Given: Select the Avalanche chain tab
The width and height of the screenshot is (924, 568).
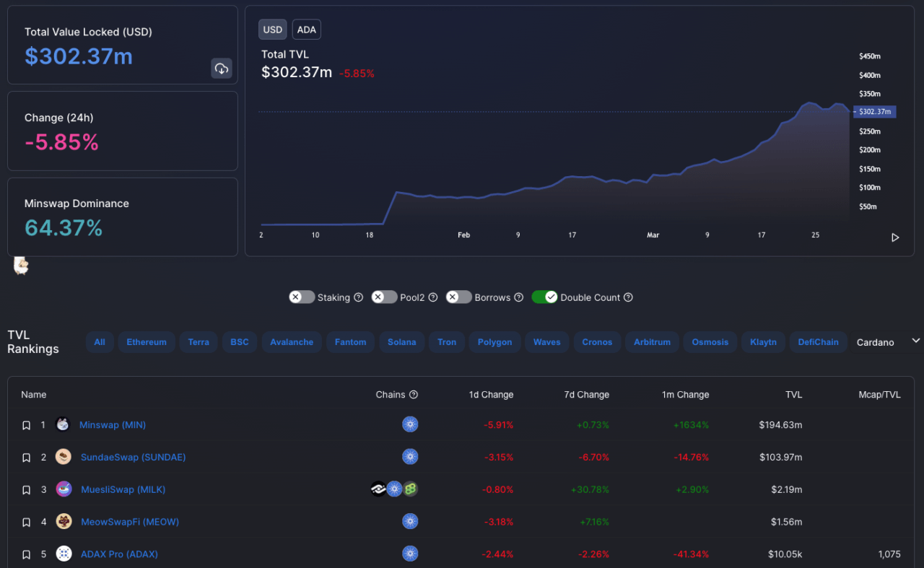Looking at the screenshot, I should (292, 342).
